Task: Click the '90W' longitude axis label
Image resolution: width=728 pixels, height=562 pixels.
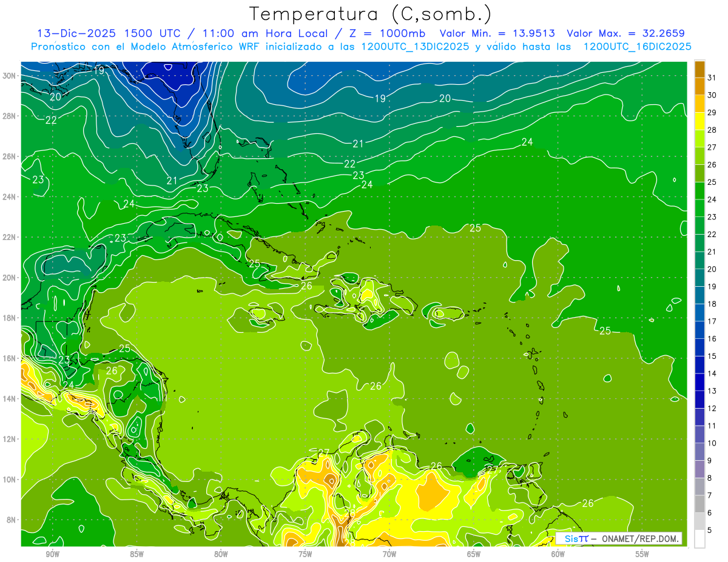Action: point(52,554)
